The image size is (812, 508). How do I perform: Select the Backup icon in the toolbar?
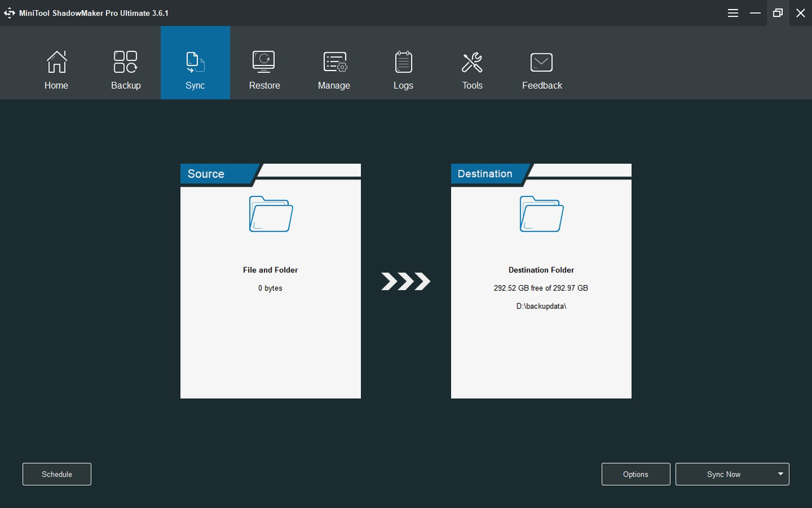point(125,62)
